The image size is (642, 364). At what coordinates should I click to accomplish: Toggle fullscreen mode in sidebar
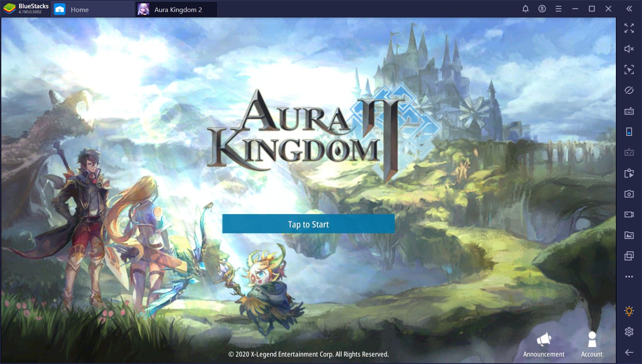click(629, 28)
